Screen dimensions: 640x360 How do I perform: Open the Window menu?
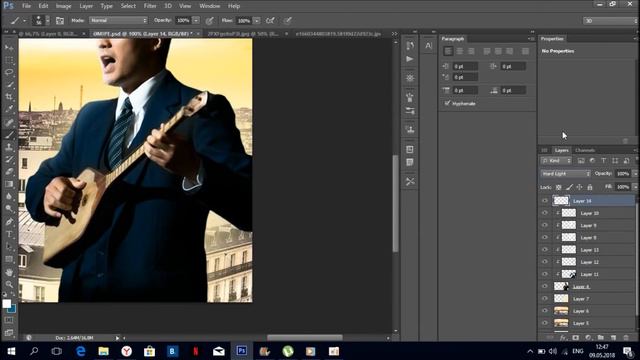[x=209, y=6]
